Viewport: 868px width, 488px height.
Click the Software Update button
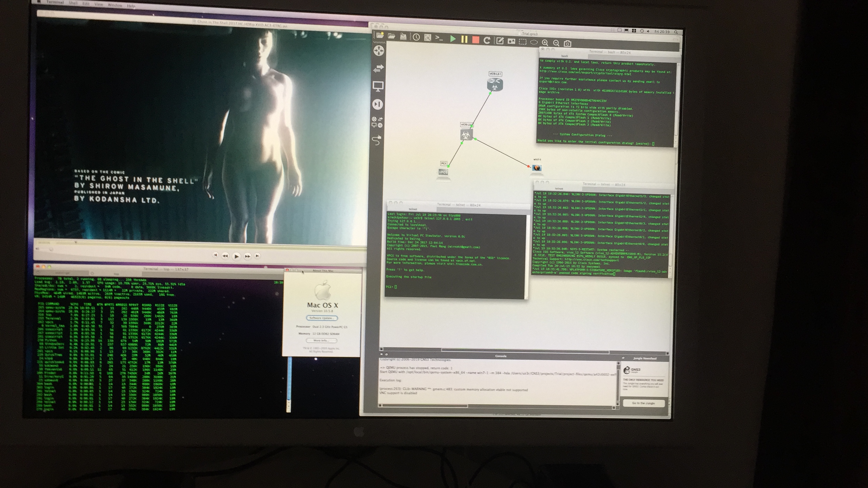pos(322,318)
